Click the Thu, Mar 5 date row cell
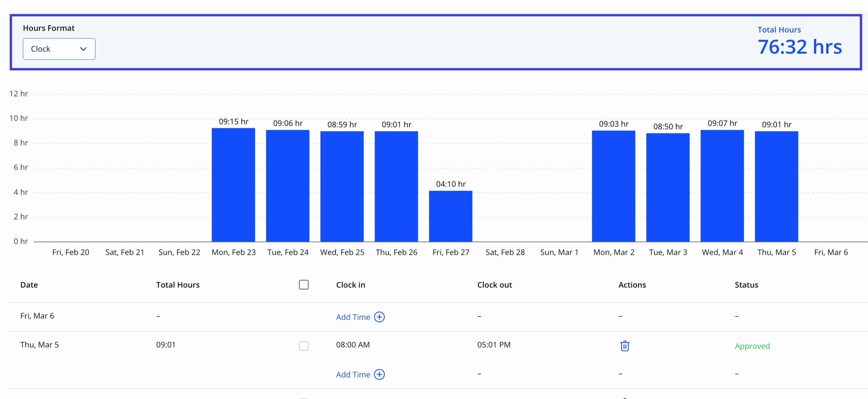The width and height of the screenshot is (868, 399). coord(39,345)
